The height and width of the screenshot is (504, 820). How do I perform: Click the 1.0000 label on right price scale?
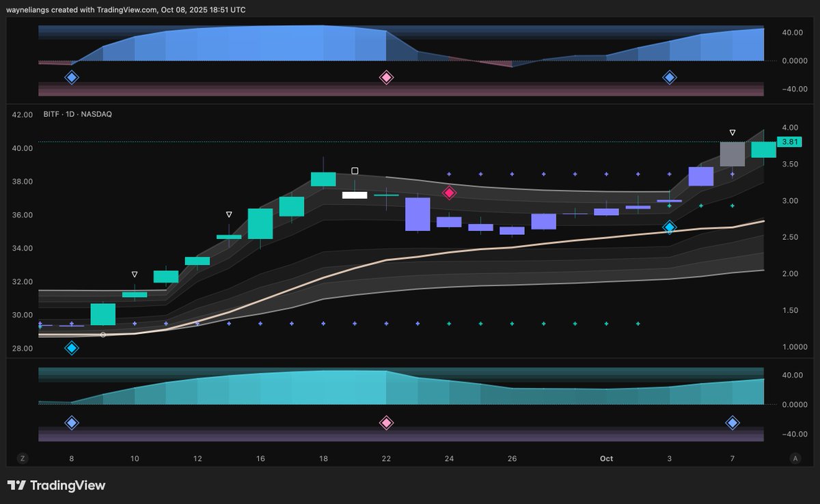794,348
